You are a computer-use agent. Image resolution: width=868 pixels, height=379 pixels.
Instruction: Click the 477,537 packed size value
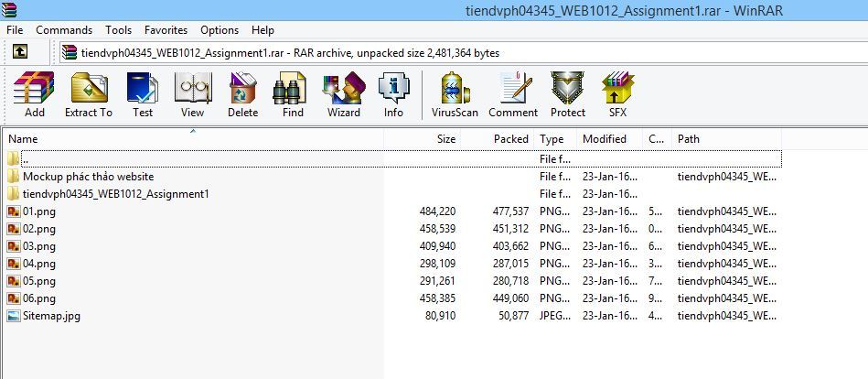[x=510, y=211]
